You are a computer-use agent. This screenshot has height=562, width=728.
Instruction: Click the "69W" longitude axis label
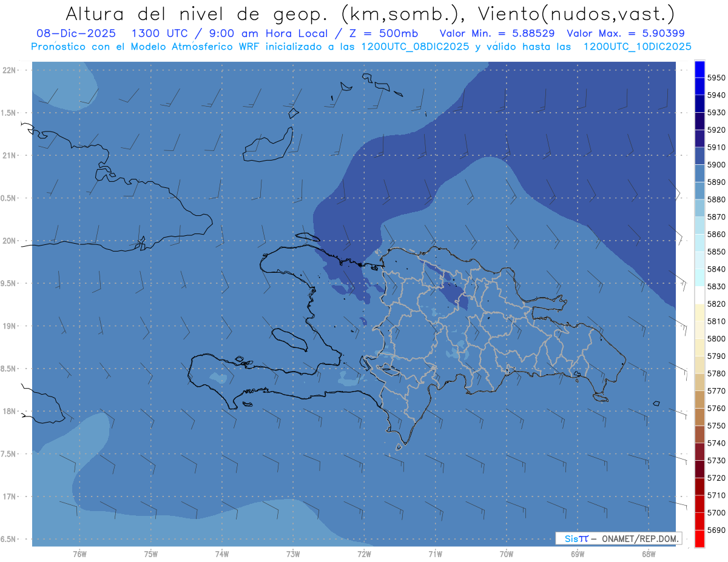pos(578,554)
